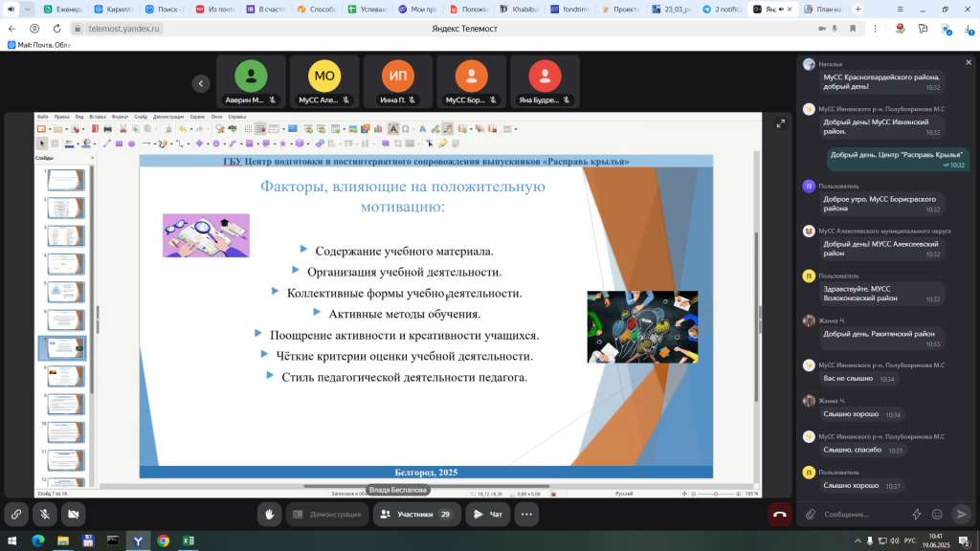Open a new browser tab with plus

click(858, 10)
